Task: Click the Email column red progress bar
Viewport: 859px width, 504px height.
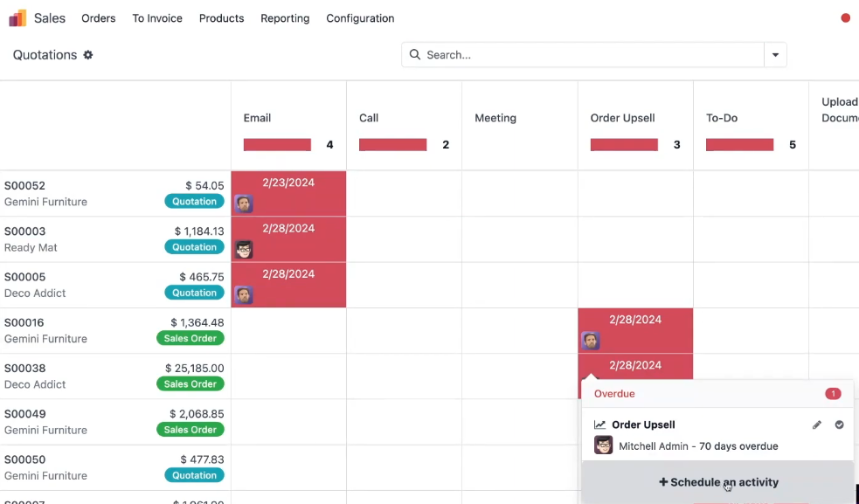Action: 277,145
